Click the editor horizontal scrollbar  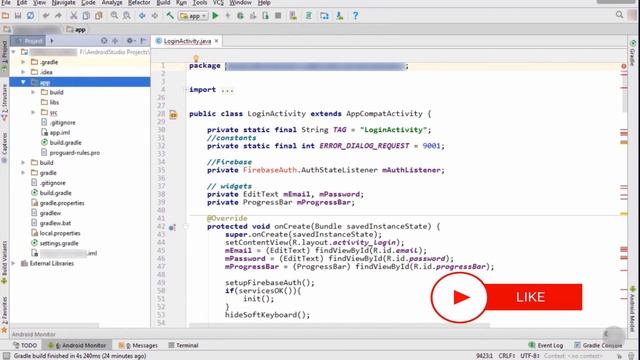click(339, 325)
